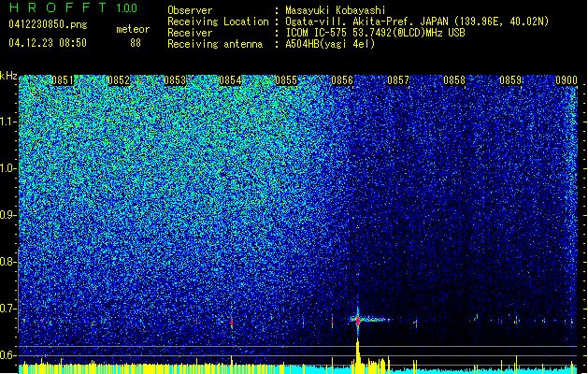Image resolution: width=588 pixels, height=374 pixels.
Task: Click the HROFFT 1.0.0 title text
Action: tap(73, 7)
